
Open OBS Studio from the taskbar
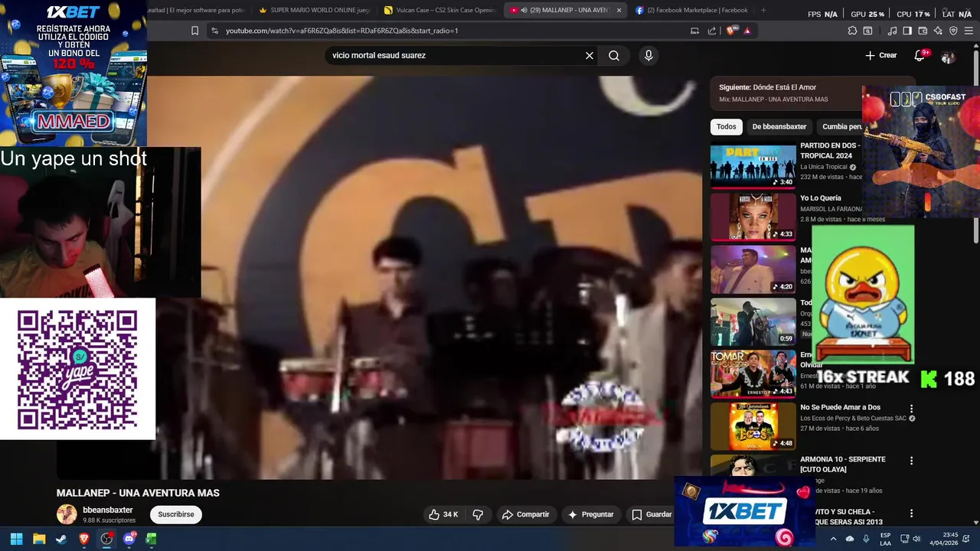click(x=106, y=539)
